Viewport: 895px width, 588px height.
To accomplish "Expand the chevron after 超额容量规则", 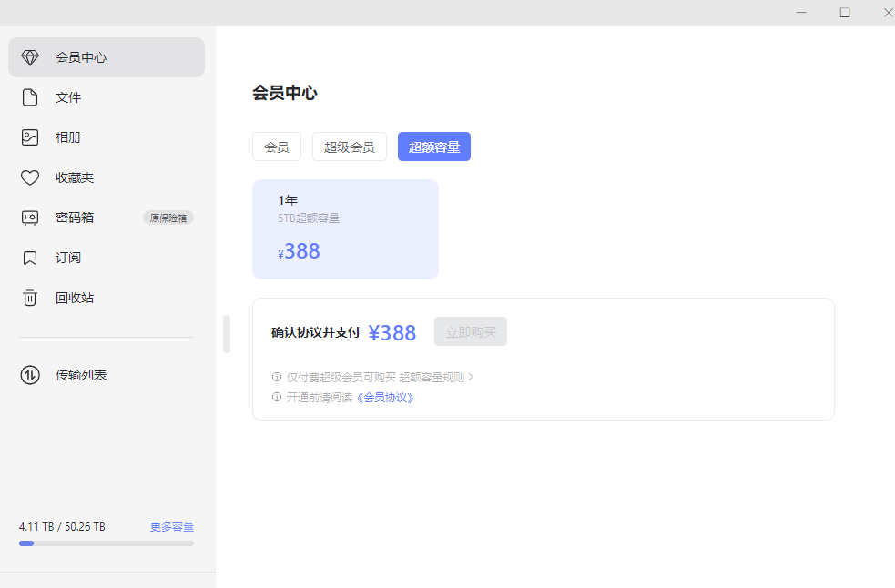I will (x=471, y=378).
